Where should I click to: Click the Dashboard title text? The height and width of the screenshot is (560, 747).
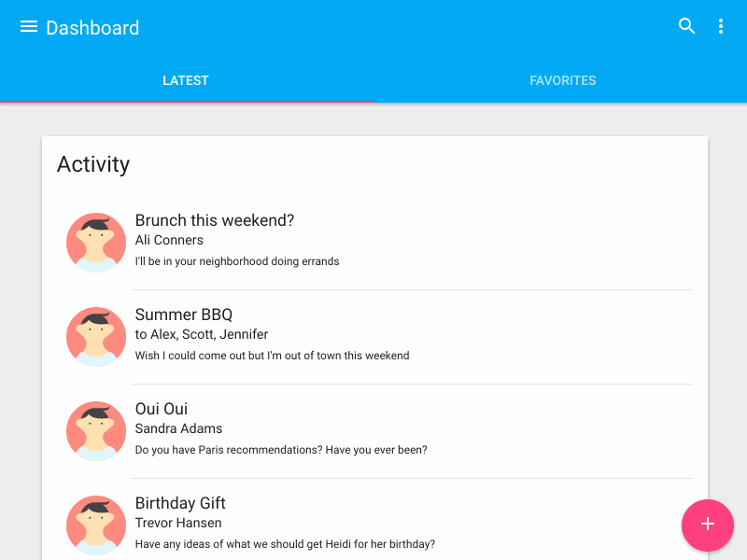92,28
